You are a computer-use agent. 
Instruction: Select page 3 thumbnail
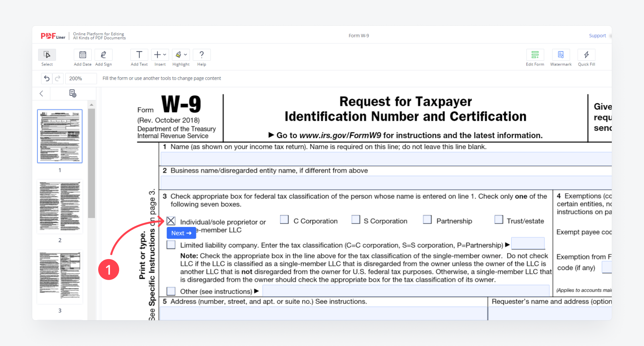(60, 277)
